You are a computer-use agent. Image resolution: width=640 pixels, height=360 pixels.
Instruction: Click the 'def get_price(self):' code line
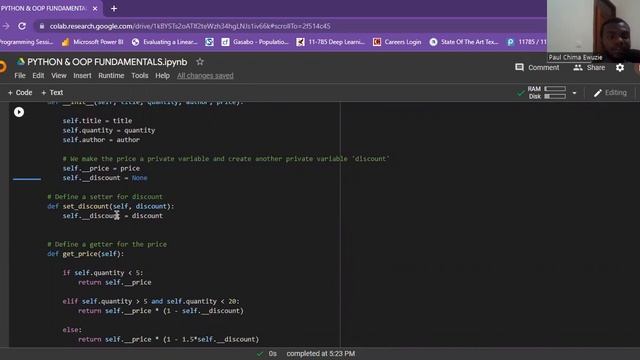coord(85,254)
